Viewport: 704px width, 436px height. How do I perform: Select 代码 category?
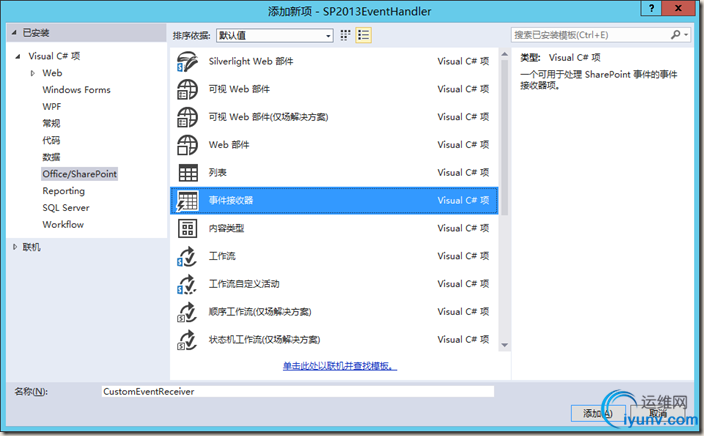[x=51, y=141]
